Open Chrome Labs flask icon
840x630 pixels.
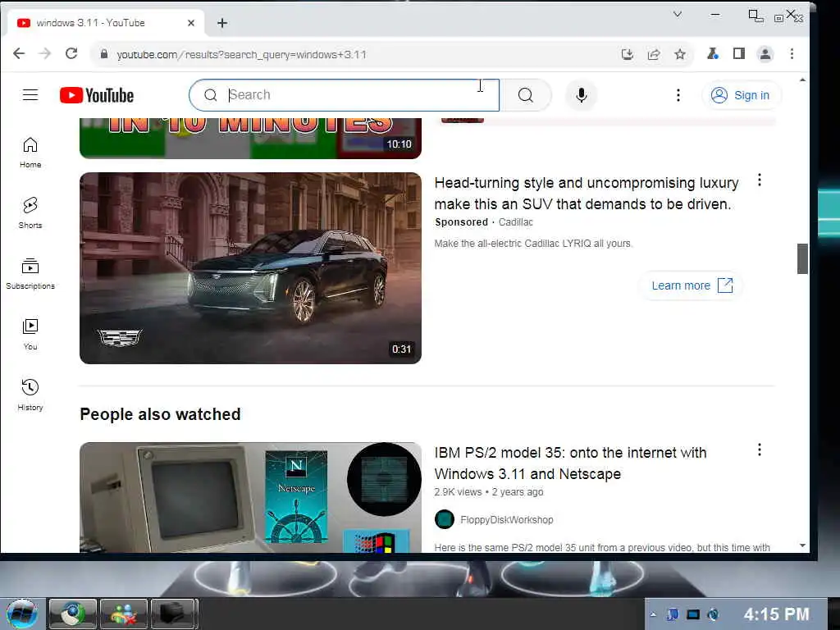point(713,53)
